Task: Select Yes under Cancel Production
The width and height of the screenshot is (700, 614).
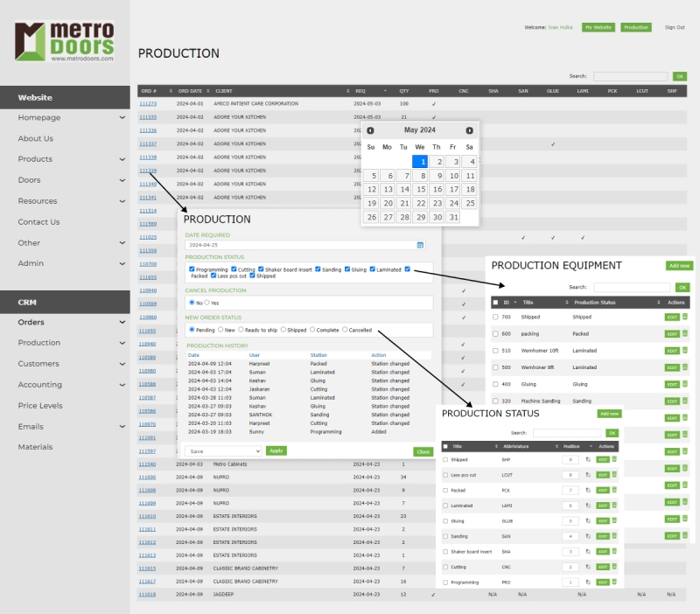Action: pos(206,303)
